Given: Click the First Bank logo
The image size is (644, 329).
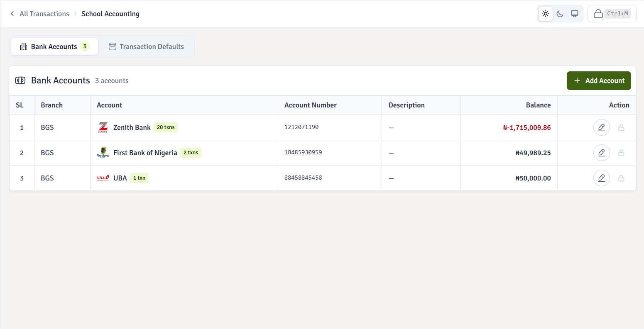Looking at the screenshot, I should (x=103, y=153).
